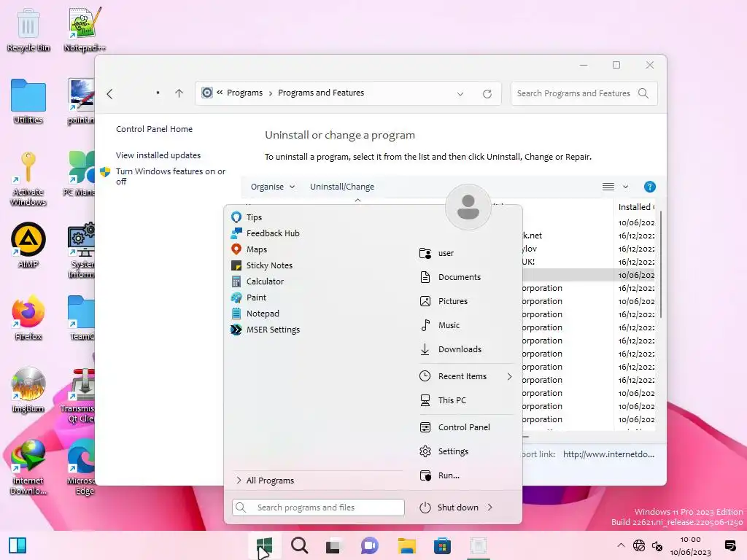Open Music from start menu
Screen dimensions: 747x560
[x=439, y=325]
